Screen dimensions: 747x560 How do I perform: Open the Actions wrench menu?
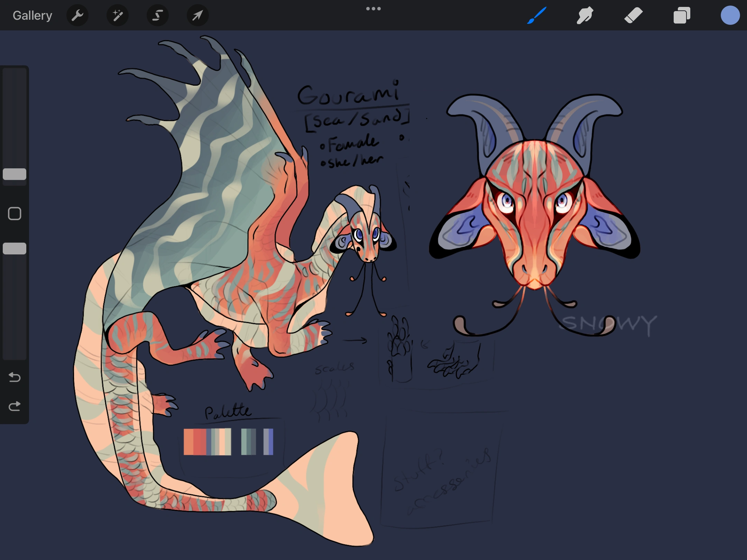pos(77,15)
